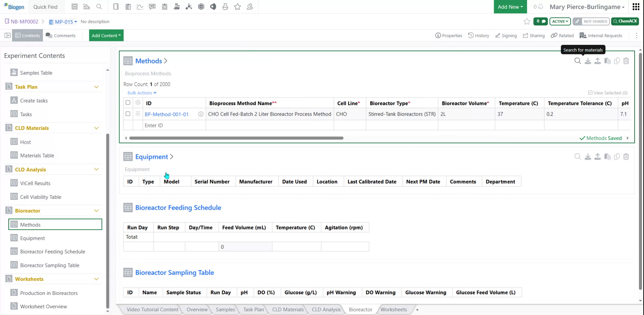This screenshot has height=315, width=644.
Task: Upload data to the Equipment table
Action: [x=598, y=156]
